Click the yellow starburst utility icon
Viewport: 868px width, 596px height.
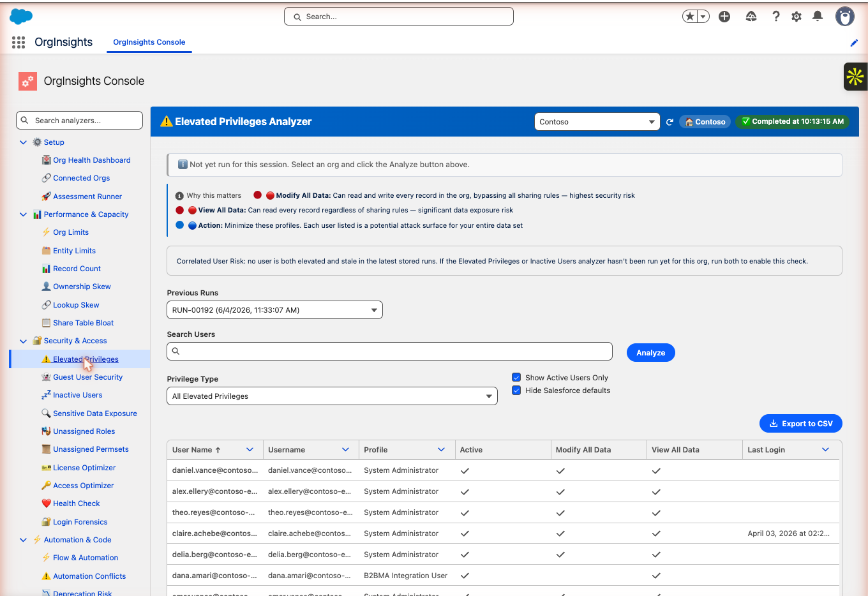pos(855,77)
